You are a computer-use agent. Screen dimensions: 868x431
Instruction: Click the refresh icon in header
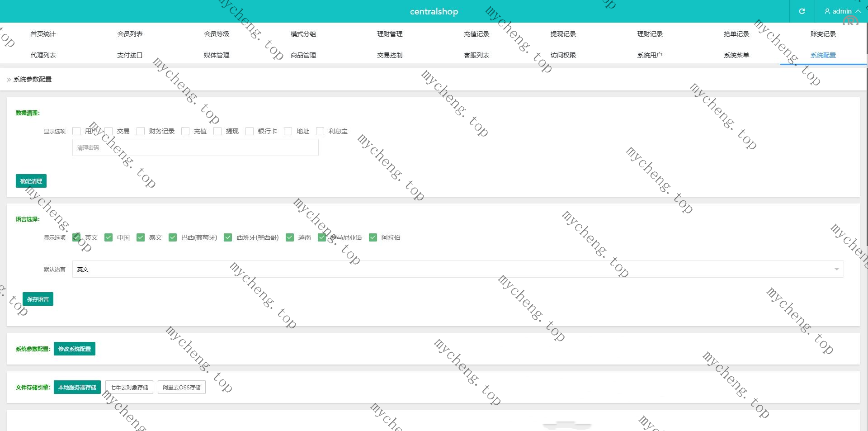802,11
